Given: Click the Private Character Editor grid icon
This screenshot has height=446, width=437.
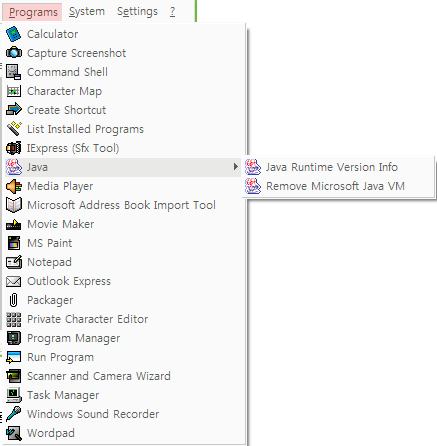Looking at the screenshot, I should (14, 319).
